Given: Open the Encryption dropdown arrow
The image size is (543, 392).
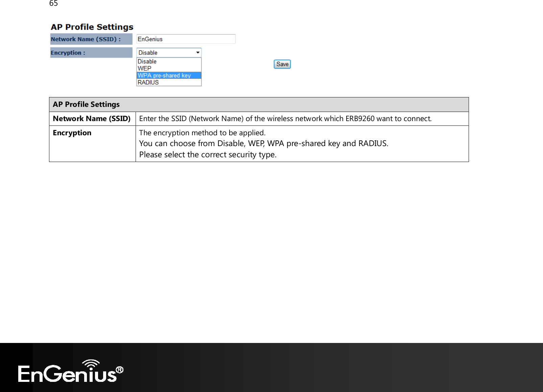Looking at the screenshot, I should (198, 52).
